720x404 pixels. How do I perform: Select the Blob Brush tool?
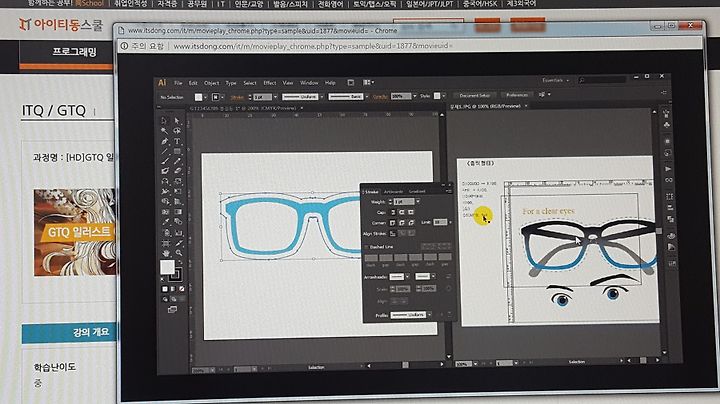pyautogui.click(x=164, y=171)
